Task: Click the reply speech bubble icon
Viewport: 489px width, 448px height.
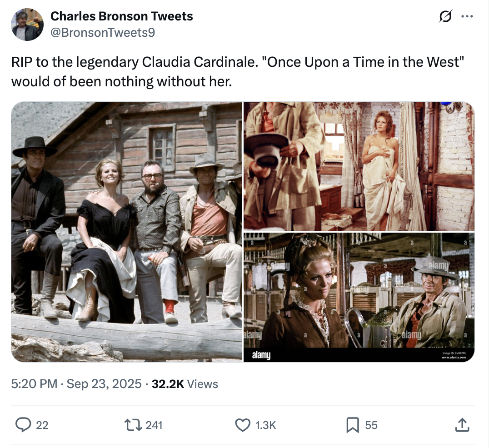Action: (x=23, y=425)
